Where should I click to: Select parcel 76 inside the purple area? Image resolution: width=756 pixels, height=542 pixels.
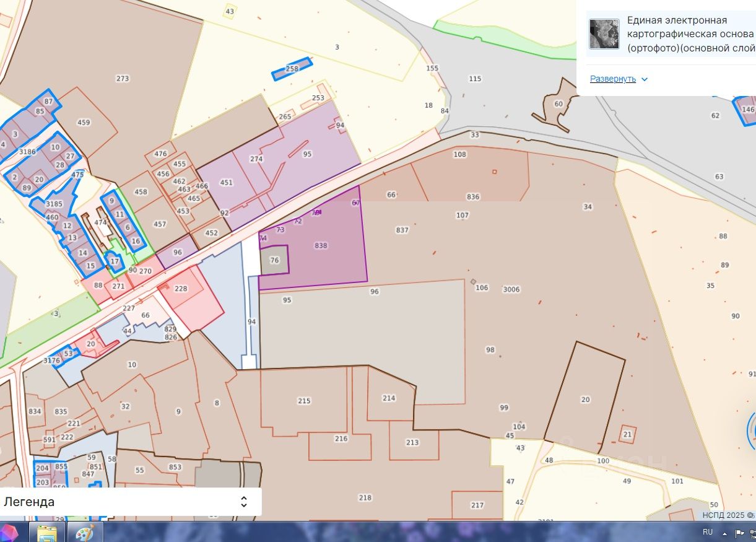275,260
